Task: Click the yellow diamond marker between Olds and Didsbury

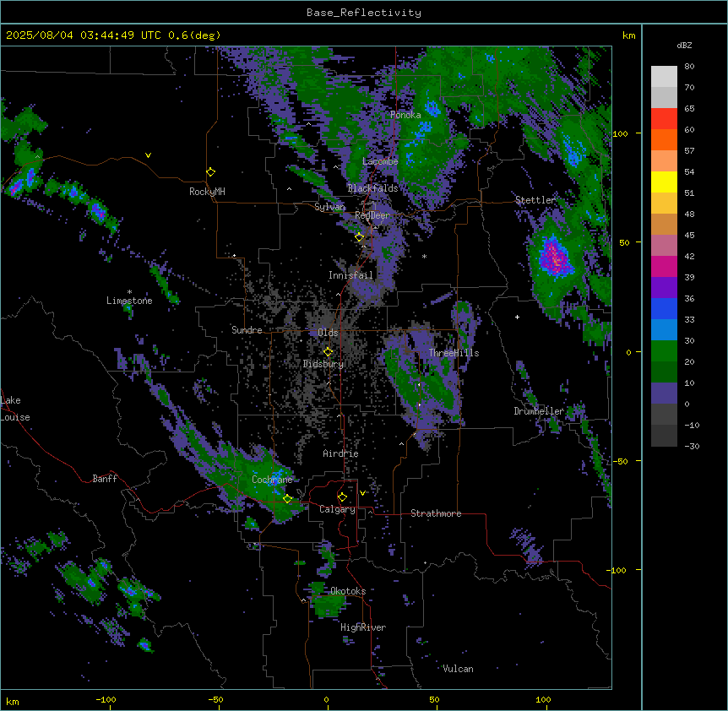Action: 329,351
